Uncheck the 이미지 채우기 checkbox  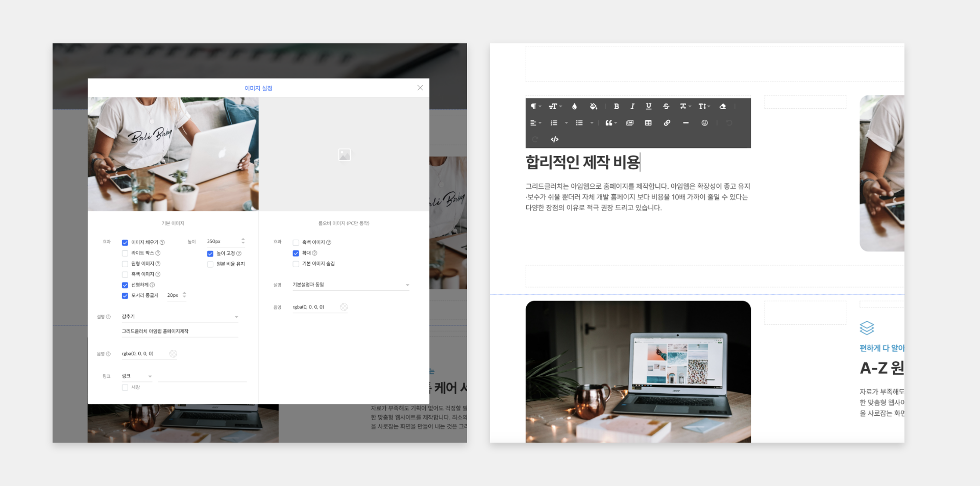click(125, 243)
